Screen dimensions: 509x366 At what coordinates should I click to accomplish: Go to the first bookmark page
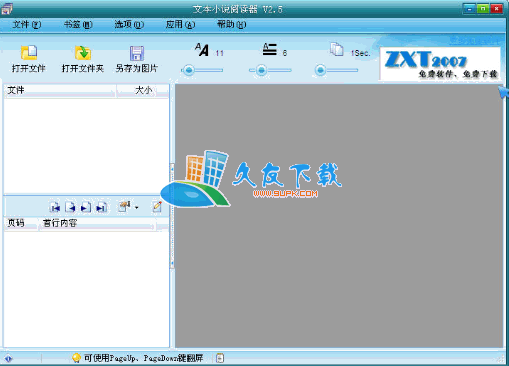pos(55,207)
